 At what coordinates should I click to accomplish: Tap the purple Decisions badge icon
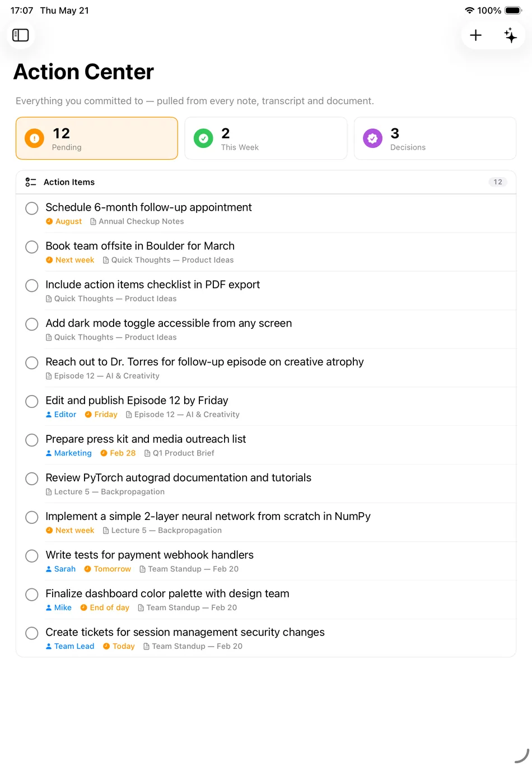372,138
